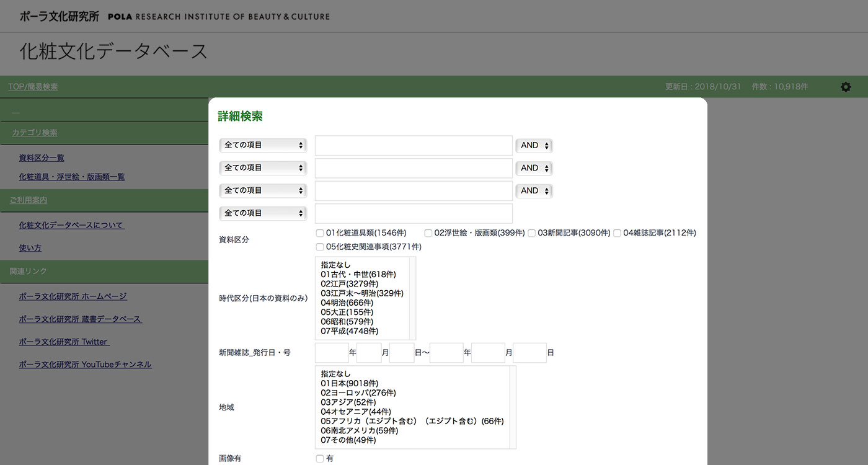Click the end year field for 発行日
This screenshot has height=465, width=868.
click(446, 353)
